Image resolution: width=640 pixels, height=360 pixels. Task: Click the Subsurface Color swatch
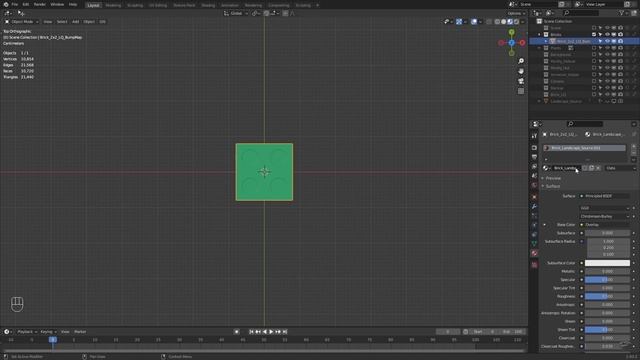607,263
